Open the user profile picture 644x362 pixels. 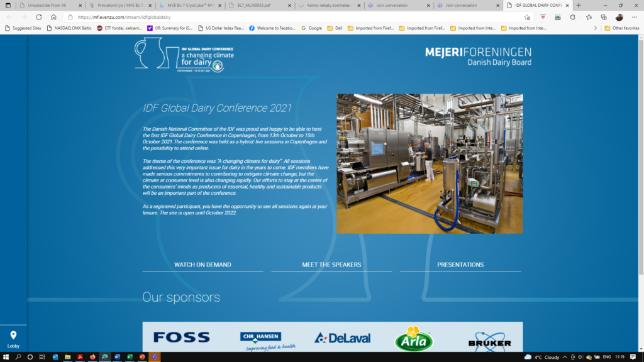tap(619, 17)
